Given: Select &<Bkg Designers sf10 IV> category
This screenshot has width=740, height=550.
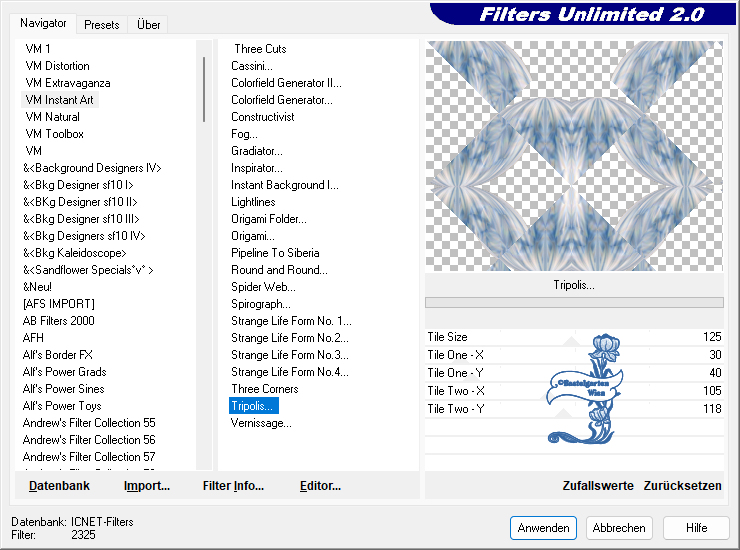Looking at the screenshot, I should pyautogui.click(x=84, y=236).
